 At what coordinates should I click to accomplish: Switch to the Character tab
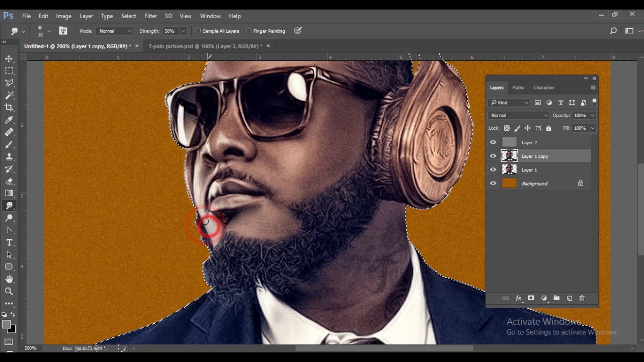tap(544, 87)
